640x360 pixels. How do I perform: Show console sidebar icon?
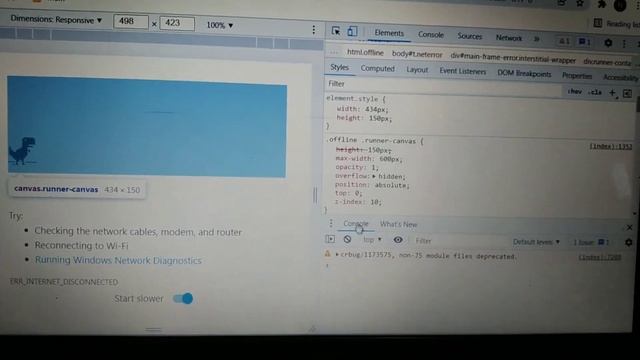pos(330,239)
